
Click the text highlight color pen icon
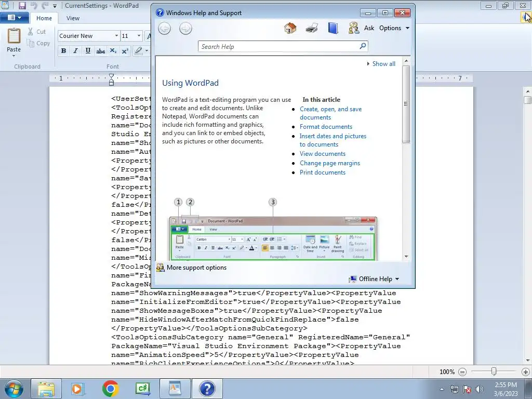138,51
